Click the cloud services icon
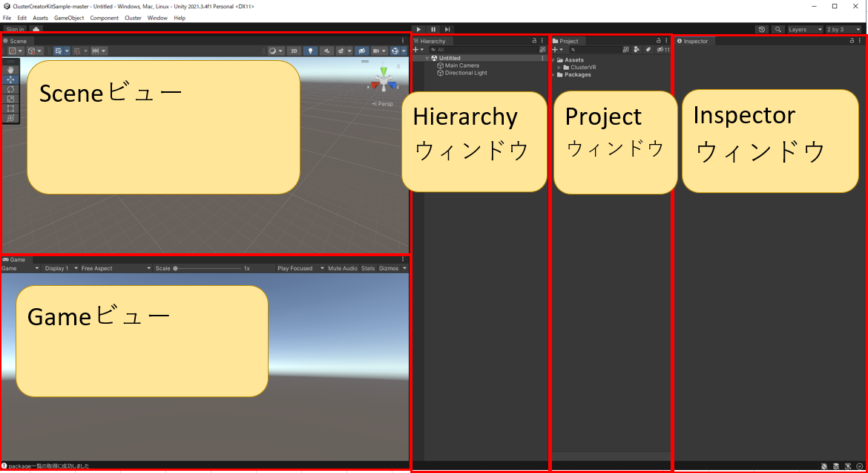This screenshot has width=868, height=473. tap(36, 30)
